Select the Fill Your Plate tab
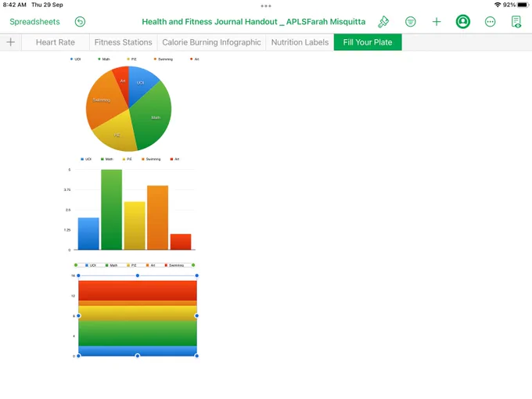The image size is (532, 399). 368,42
